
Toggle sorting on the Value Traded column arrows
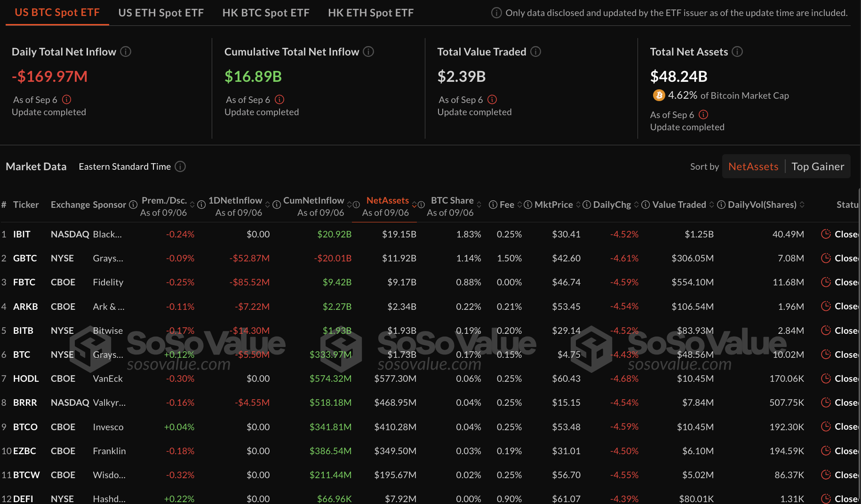(711, 205)
